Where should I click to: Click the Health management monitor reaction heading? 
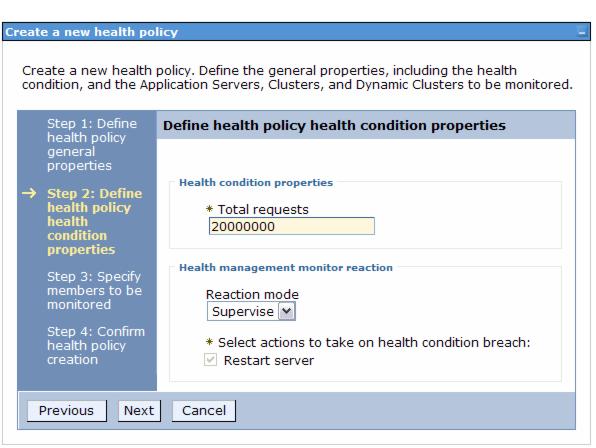click(286, 268)
